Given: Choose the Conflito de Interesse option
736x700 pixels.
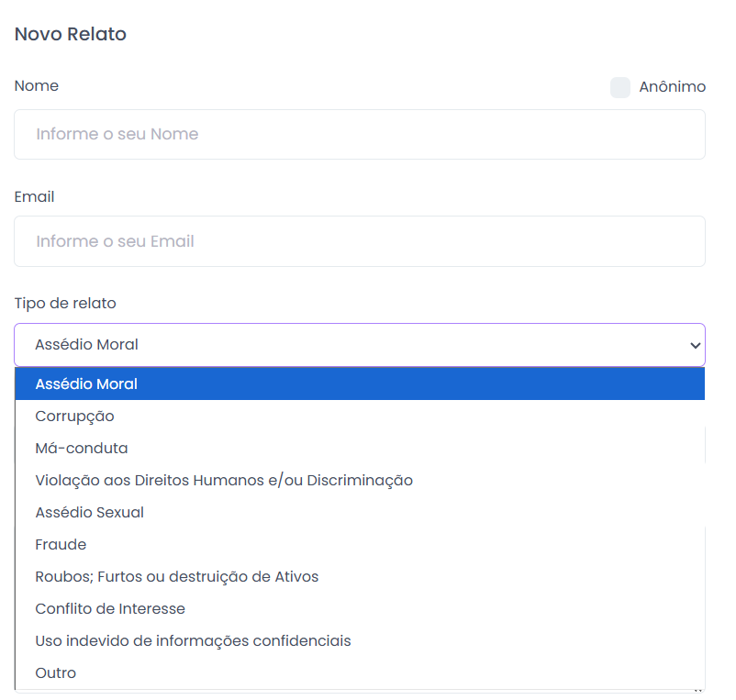Looking at the screenshot, I should click(110, 609).
